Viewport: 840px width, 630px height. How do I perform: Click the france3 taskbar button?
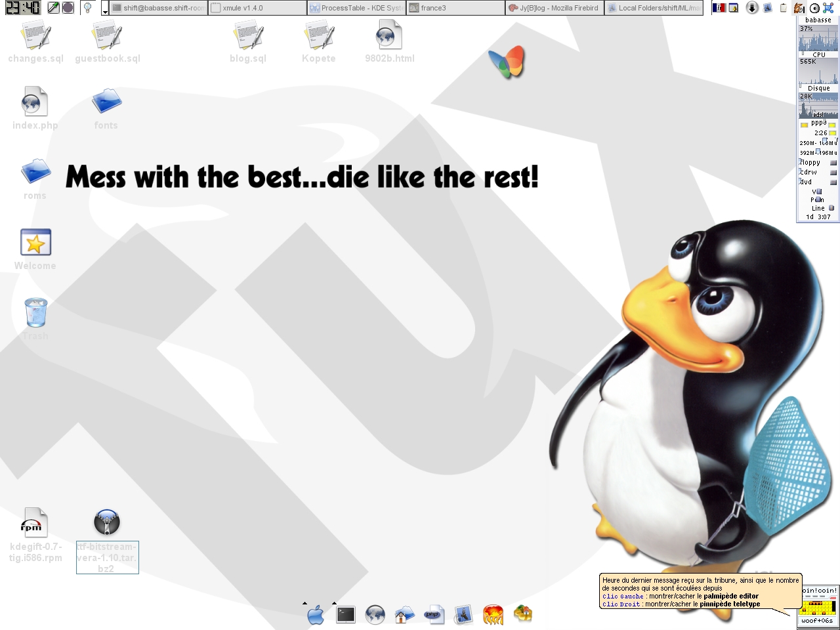[x=455, y=8]
